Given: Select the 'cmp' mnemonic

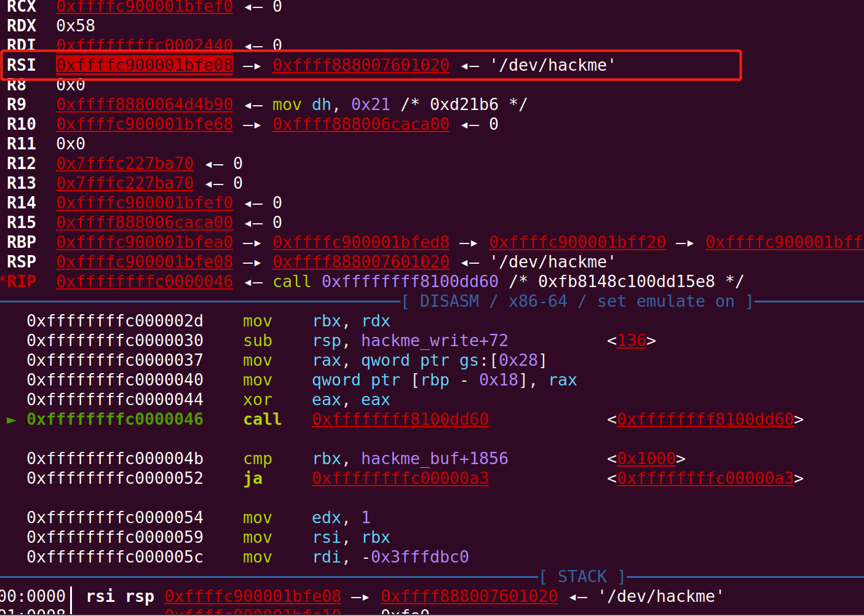Looking at the screenshot, I should 258,459.
